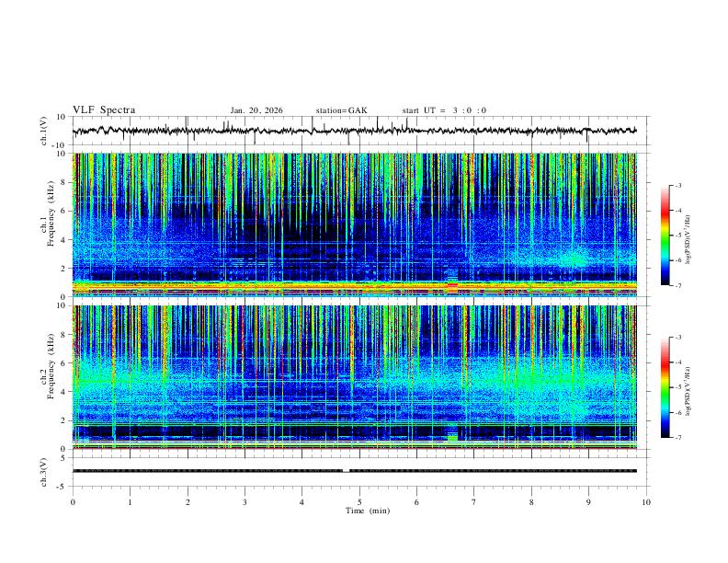Click the "ch.3(V)" axis label
This screenshot has height=563, width=728.
point(44,472)
